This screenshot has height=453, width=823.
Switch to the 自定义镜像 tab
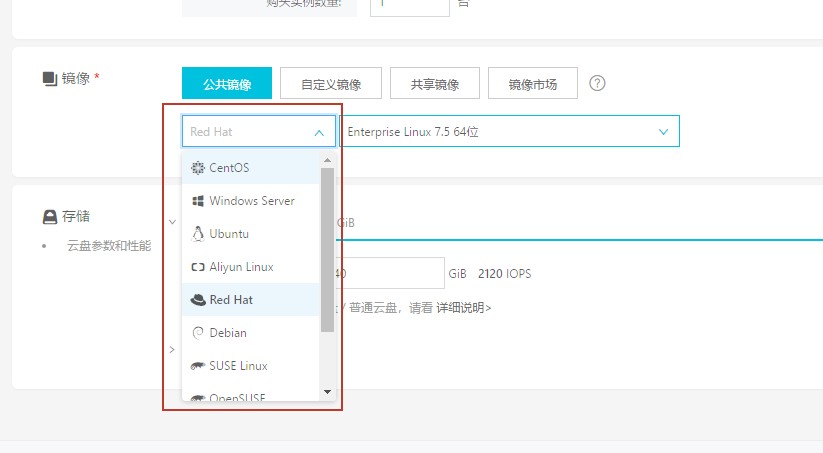tap(331, 85)
